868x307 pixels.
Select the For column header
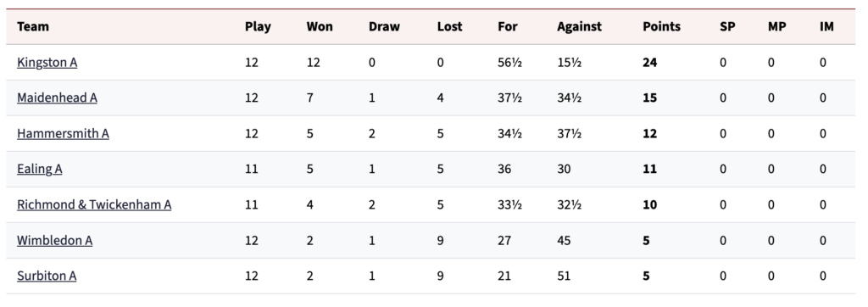point(508,26)
